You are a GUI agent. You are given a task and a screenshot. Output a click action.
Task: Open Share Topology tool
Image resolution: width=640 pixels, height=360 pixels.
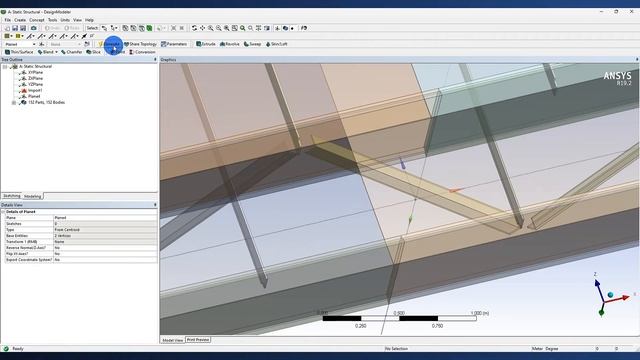click(140, 44)
